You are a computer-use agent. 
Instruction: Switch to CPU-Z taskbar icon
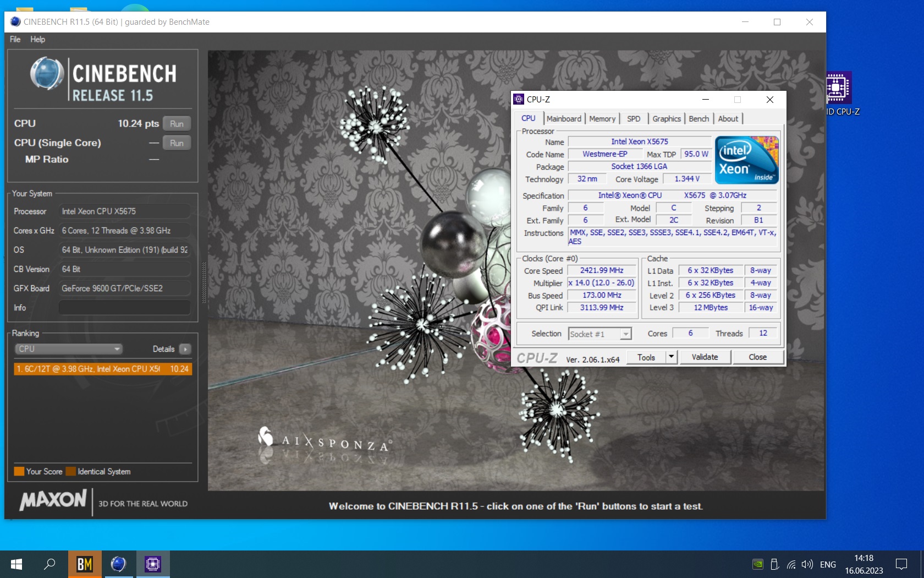(x=153, y=564)
